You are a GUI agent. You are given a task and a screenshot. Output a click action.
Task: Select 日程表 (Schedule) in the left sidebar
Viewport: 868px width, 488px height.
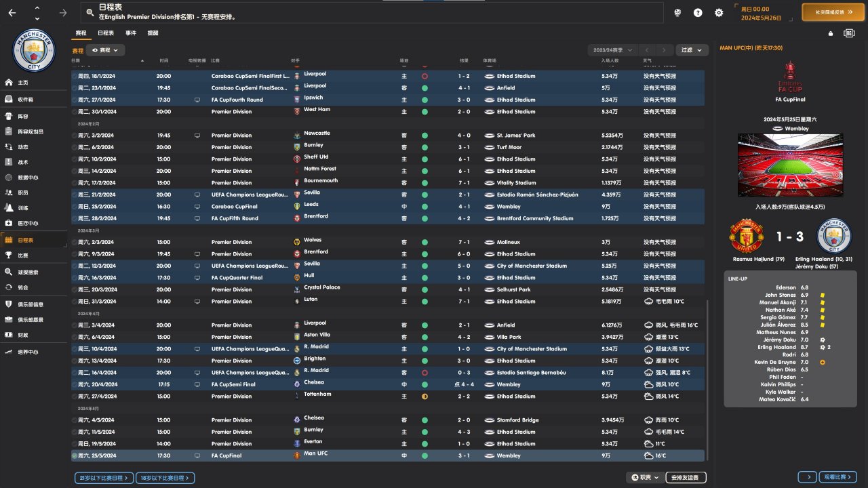point(34,240)
